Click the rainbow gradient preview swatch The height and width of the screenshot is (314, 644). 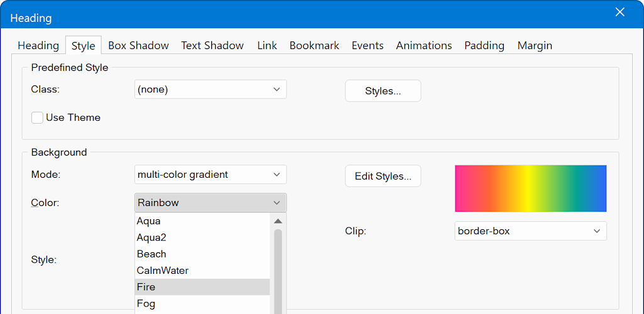click(x=530, y=188)
